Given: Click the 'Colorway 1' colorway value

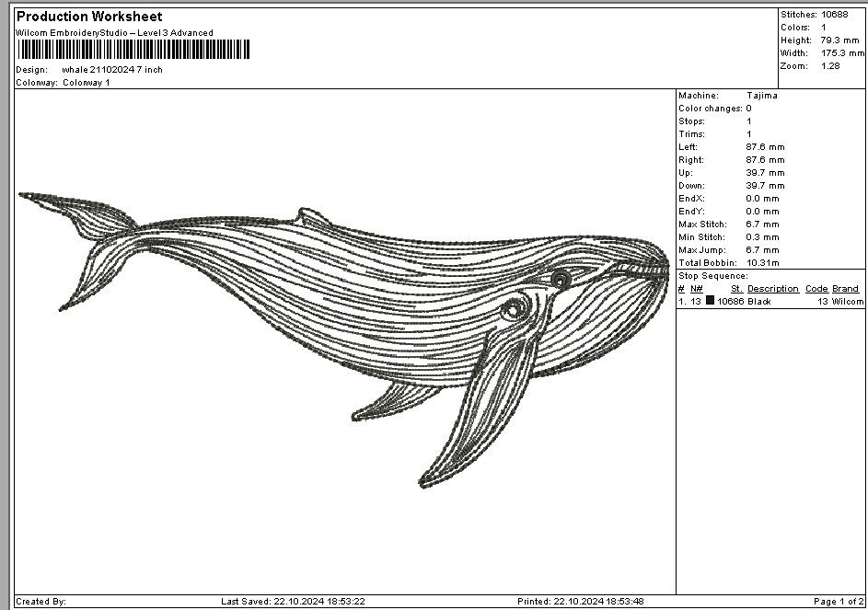Looking at the screenshot, I should point(87,83).
